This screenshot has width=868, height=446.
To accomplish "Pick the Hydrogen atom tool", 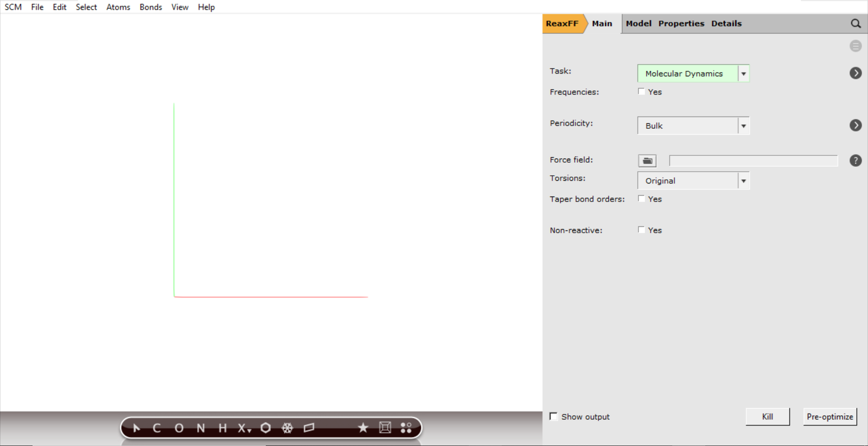I will (x=222, y=428).
